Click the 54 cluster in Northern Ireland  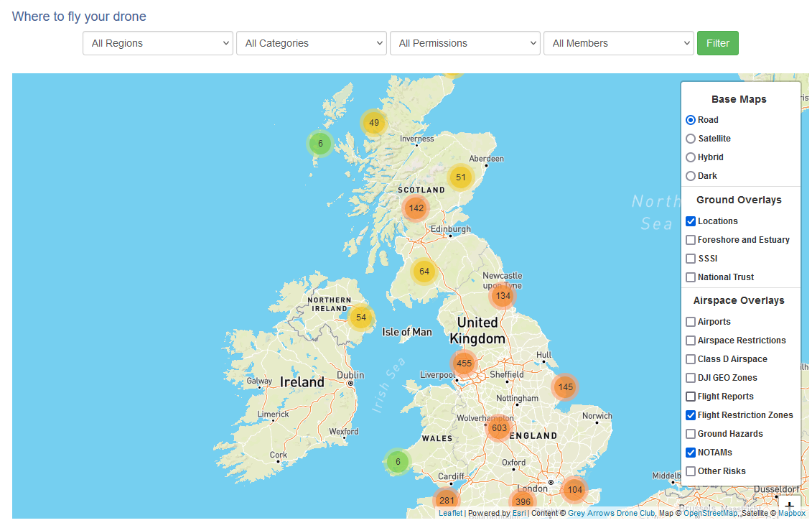(361, 318)
